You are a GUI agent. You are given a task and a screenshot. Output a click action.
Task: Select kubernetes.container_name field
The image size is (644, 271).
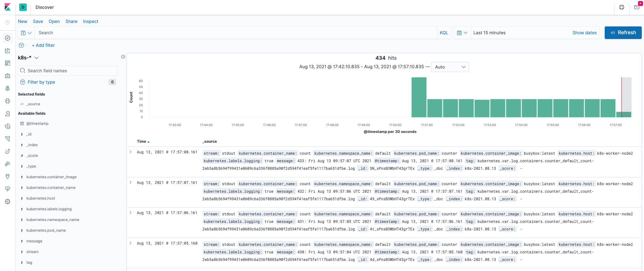(x=51, y=188)
